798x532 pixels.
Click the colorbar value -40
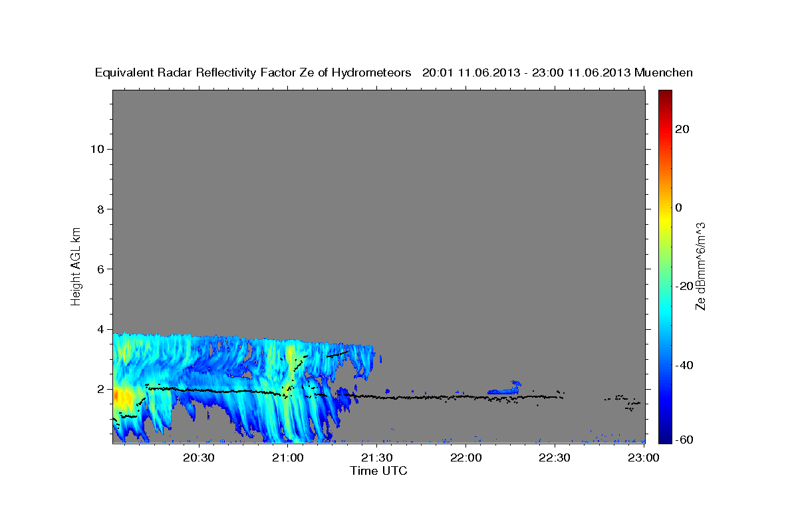tap(685, 365)
